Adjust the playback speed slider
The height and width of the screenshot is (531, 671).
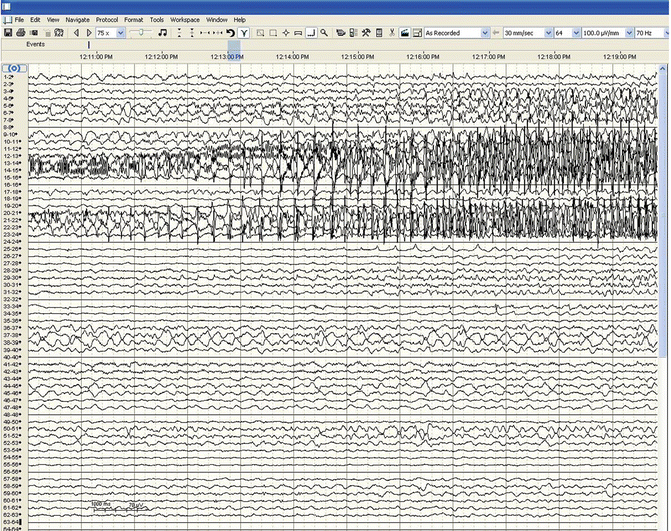tap(141, 33)
